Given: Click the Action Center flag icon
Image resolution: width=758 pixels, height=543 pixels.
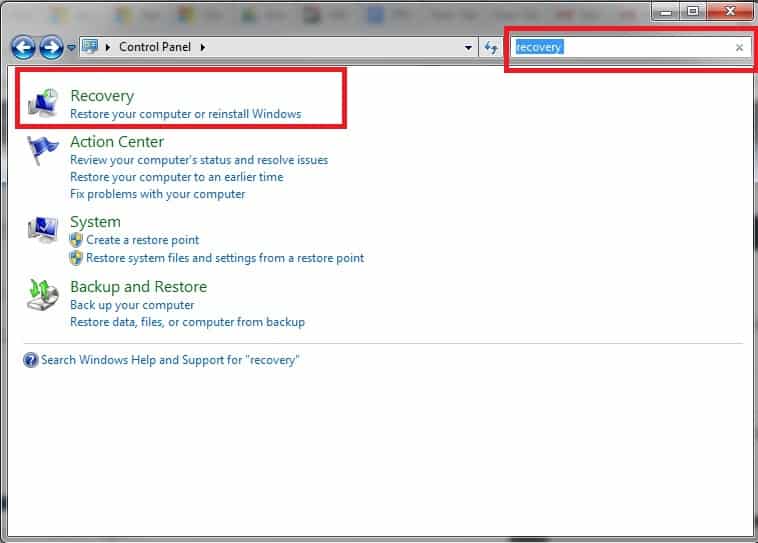Looking at the screenshot, I should tap(42, 149).
